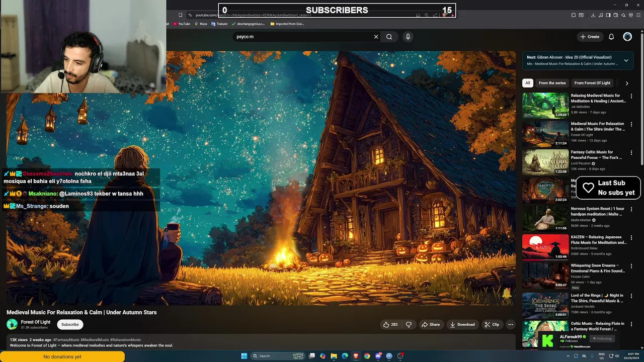
Task: Open Task View on taskbar
Action: point(312,356)
